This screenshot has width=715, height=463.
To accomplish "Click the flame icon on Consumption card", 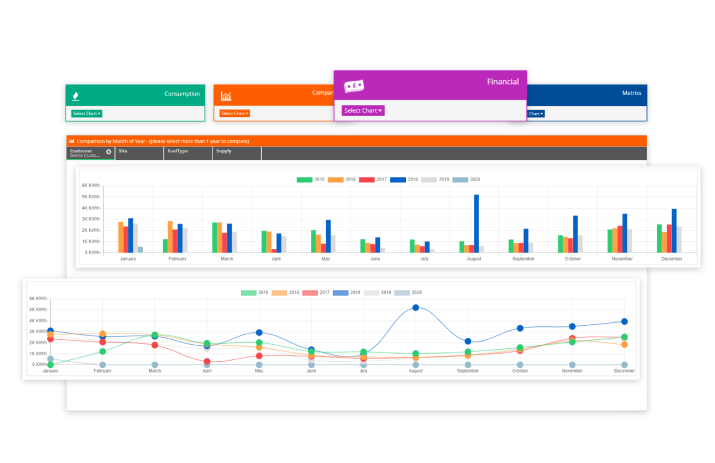I will point(75,95).
